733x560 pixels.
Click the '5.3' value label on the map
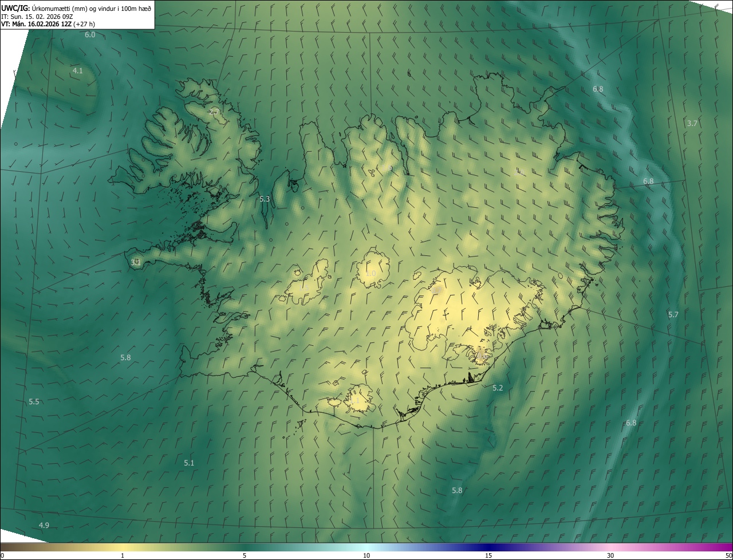[x=265, y=199]
